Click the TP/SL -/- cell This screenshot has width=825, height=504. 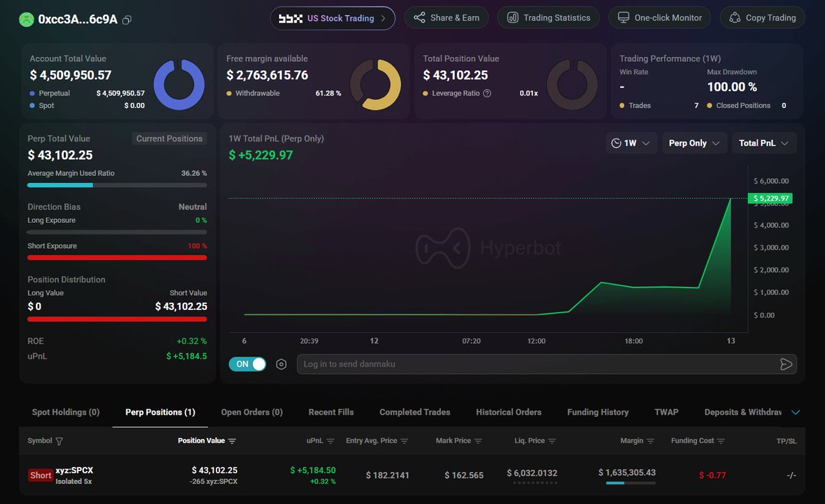click(x=791, y=475)
